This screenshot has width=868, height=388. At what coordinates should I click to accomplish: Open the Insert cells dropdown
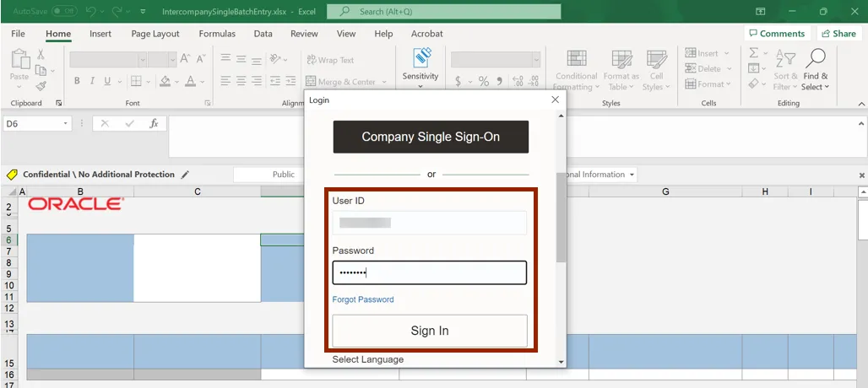(x=727, y=54)
